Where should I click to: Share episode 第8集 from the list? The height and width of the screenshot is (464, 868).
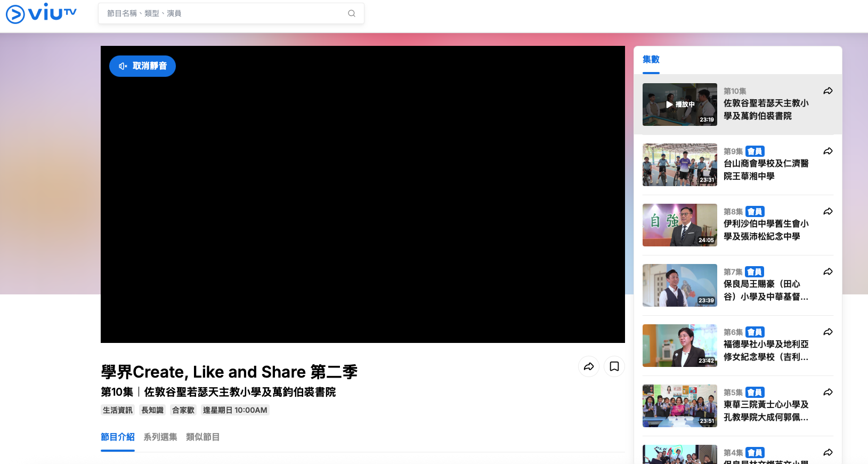coord(828,212)
